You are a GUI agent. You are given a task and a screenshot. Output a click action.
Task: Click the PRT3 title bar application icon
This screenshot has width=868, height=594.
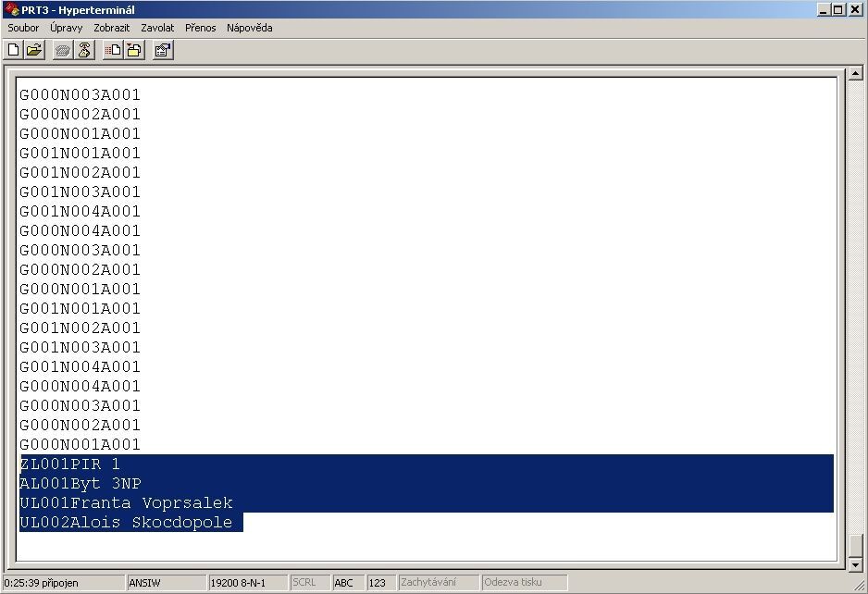11,9
